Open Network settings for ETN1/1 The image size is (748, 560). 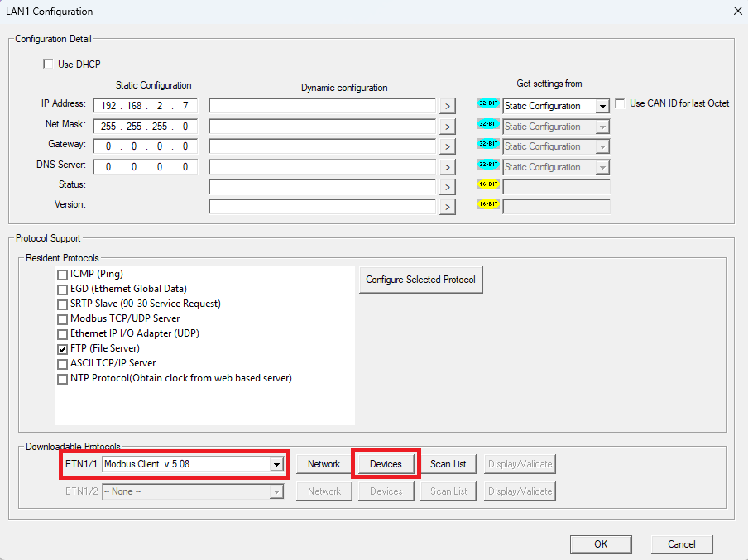tap(324, 464)
